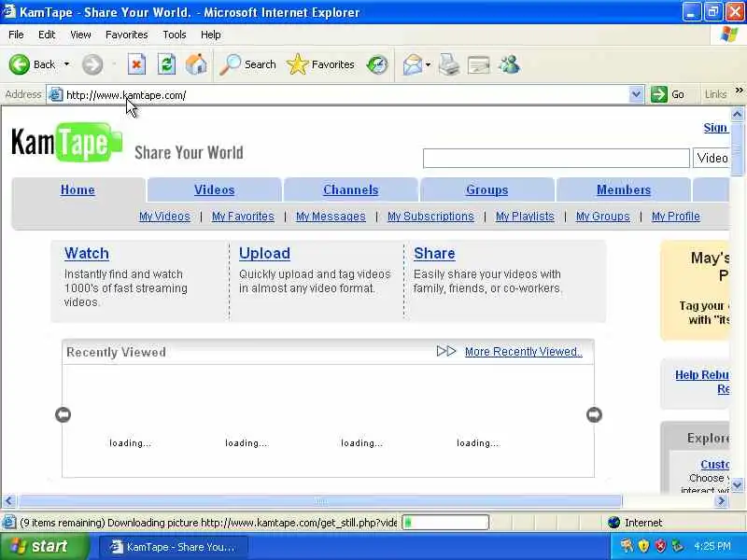
Task: Click the KamTape search input box
Action: point(556,158)
